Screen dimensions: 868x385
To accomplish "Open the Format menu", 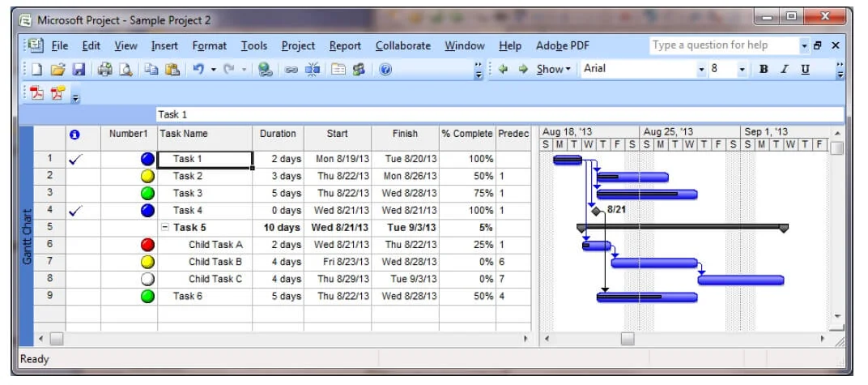I will [209, 46].
